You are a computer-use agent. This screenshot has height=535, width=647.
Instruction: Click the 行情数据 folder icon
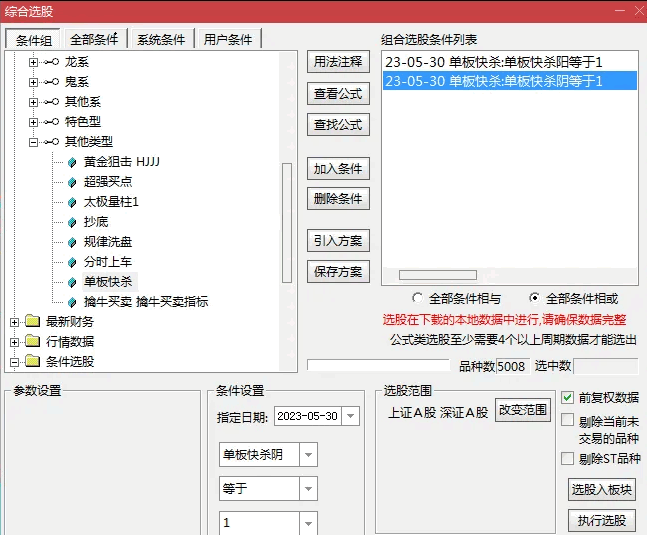click(x=32, y=341)
